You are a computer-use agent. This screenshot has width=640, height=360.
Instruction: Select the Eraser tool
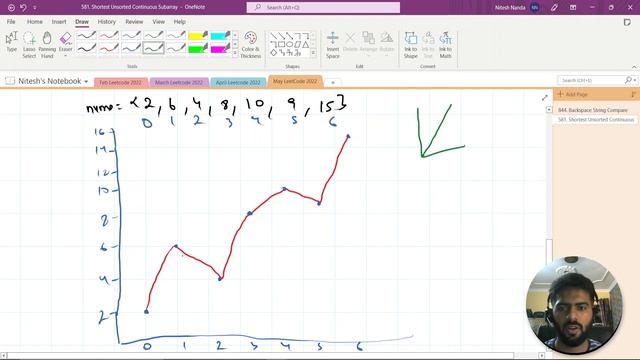point(65,41)
